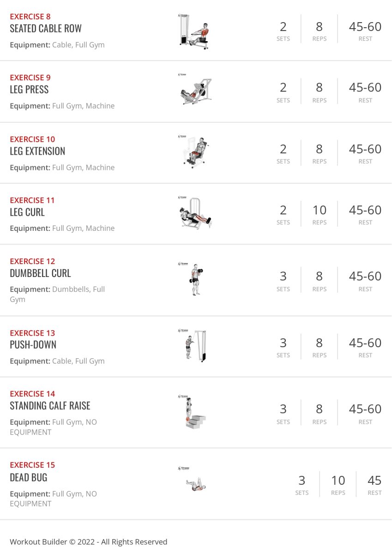Open the LEG CURL exercise title

coord(27,212)
